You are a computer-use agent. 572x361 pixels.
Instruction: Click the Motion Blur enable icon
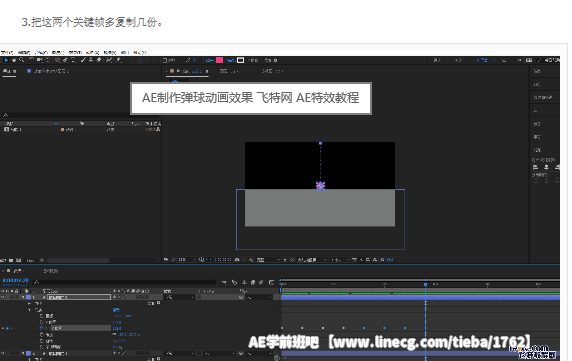[261, 282]
